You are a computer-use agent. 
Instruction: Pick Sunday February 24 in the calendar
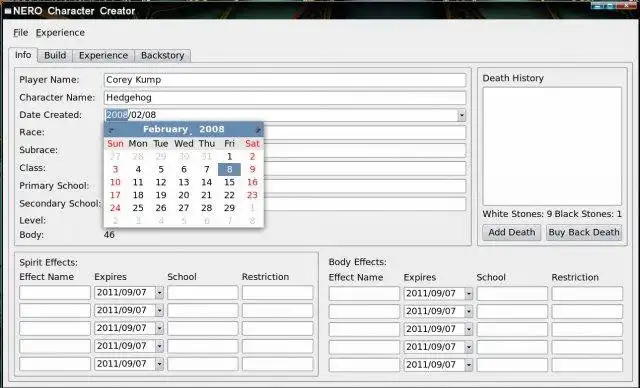pos(115,208)
